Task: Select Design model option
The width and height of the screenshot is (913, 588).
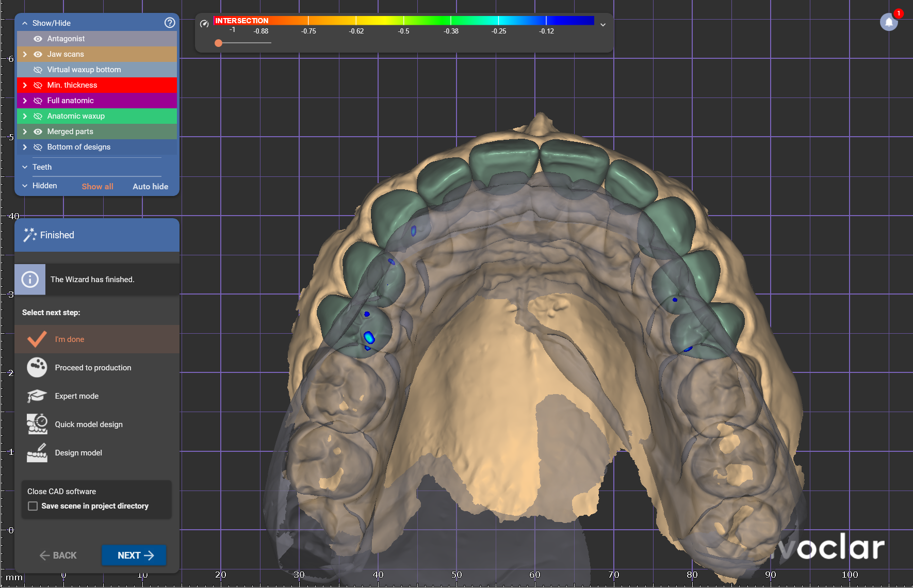Action: [x=97, y=452]
